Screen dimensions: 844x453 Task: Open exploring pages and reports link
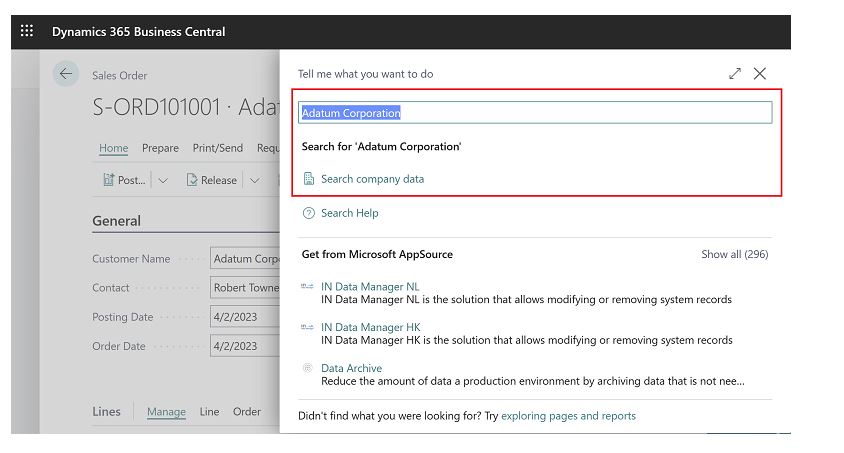(x=568, y=416)
